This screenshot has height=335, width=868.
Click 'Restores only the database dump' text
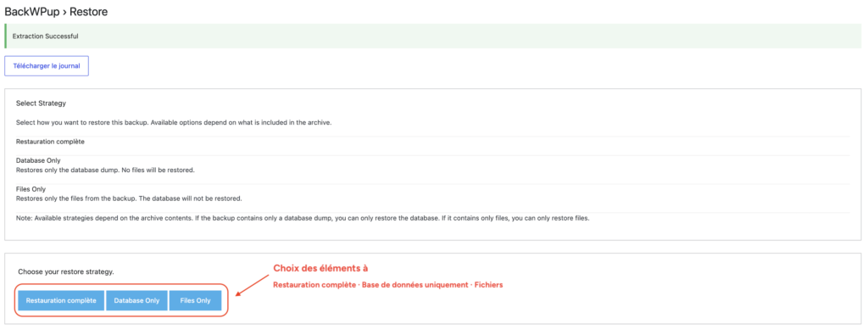(105, 170)
